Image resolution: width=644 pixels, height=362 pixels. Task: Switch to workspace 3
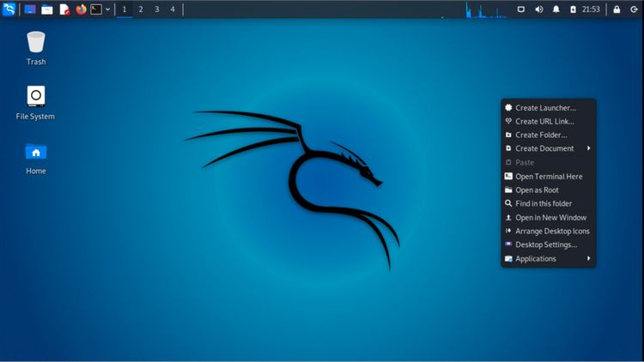[x=157, y=9]
